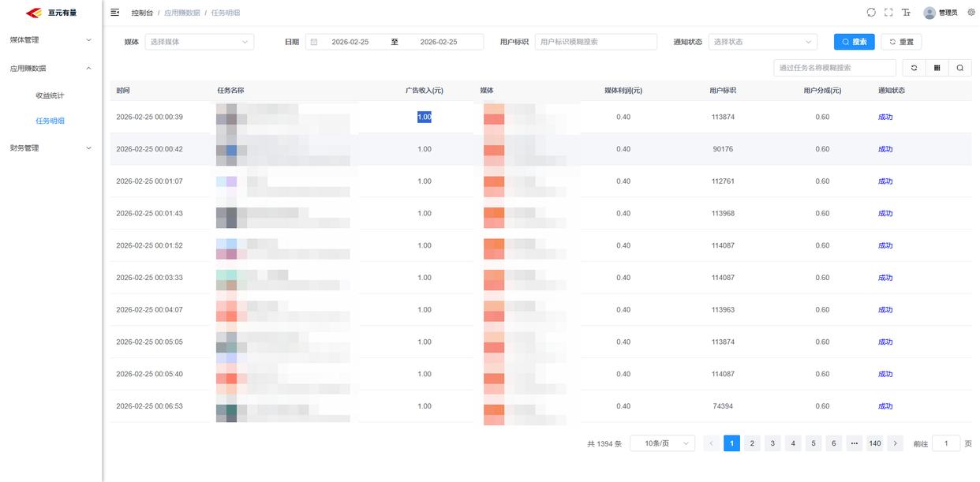
Task: Click user ID 90176 cell
Action: tap(723, 149)
